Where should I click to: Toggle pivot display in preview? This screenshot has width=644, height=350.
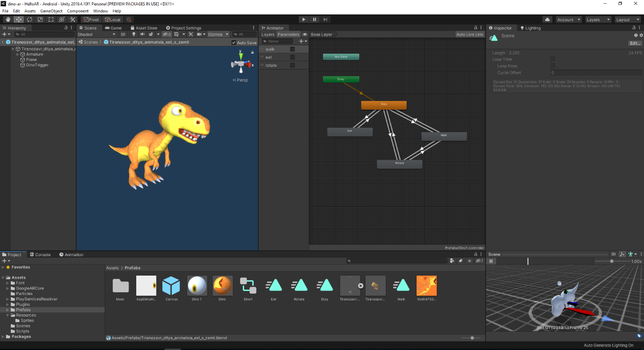coord(622,254)
